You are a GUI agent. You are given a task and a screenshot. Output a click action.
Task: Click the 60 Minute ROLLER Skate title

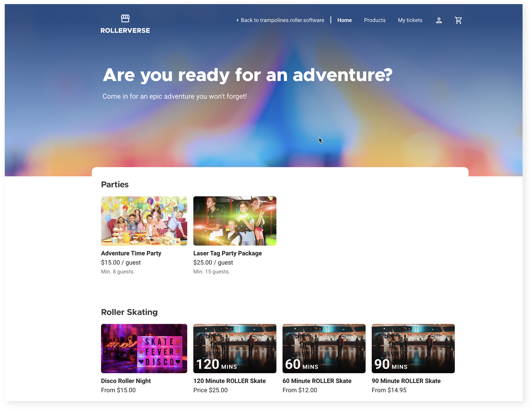pos(317,381)
